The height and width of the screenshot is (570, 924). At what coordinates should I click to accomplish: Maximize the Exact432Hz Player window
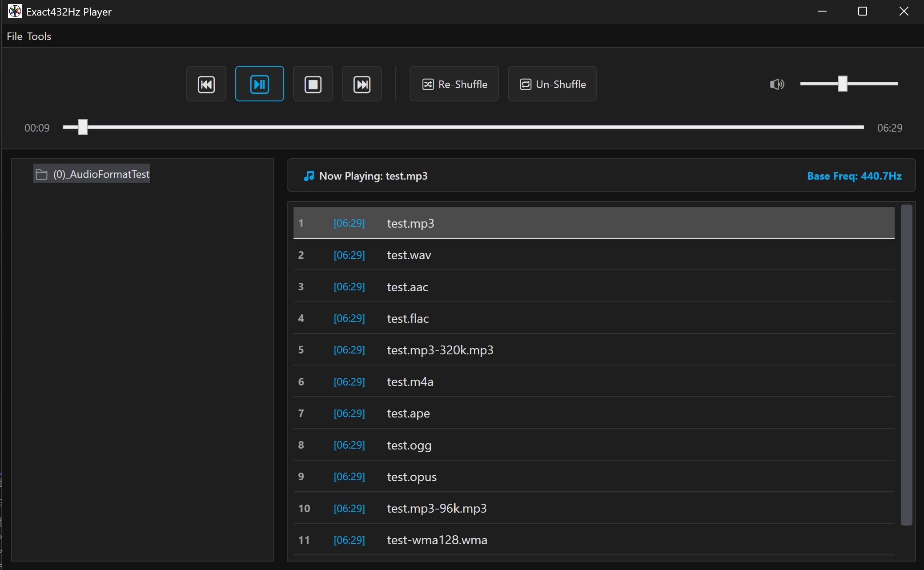coord(863,12)
